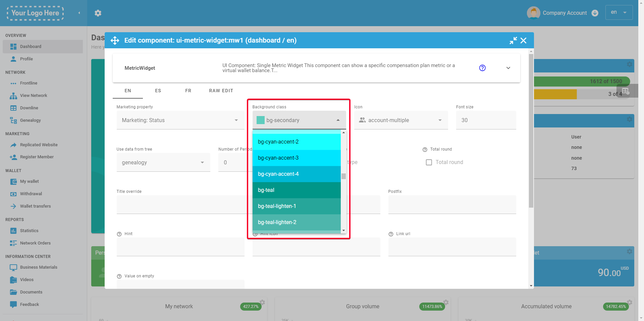Click the Hint help icon
Screen dimensions: 644x321
point(119,234)
